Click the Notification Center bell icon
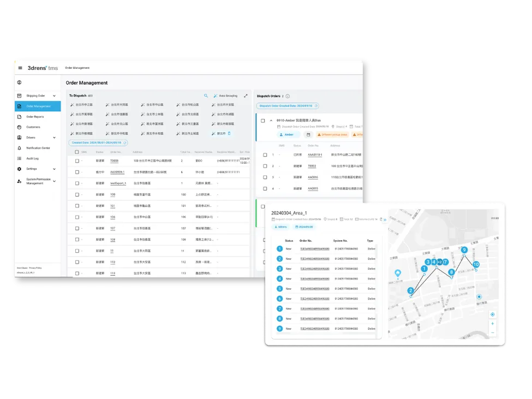Screen dimensions: 532x399 pyautogui.click(x=19, y=148)
